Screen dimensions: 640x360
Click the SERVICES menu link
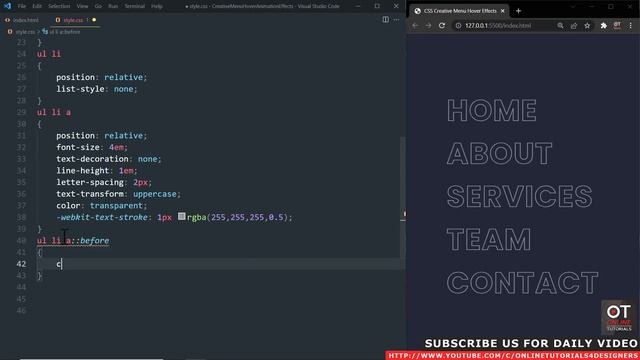coord(519,196)
